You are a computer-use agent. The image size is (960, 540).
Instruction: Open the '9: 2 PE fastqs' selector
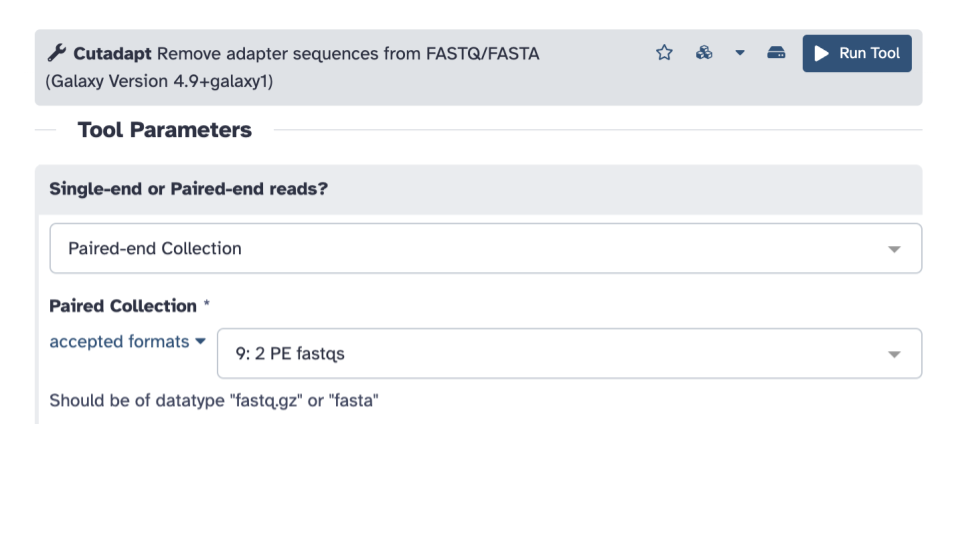[x=569, y=354]
